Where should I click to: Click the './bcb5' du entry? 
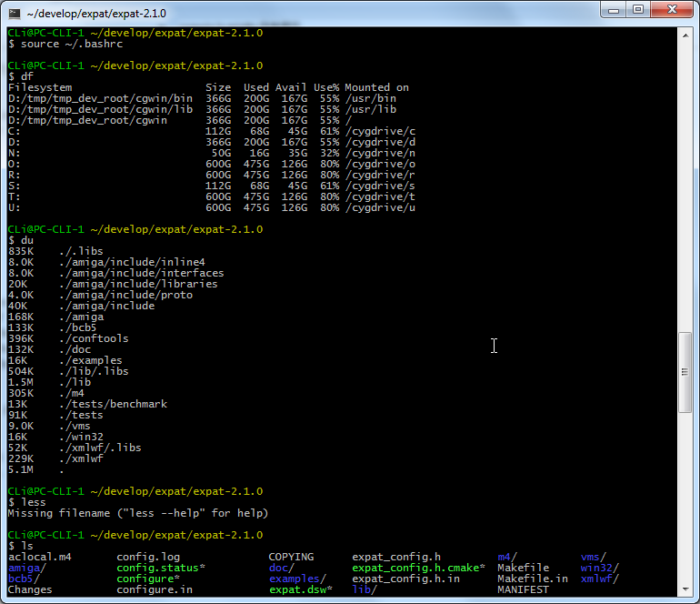pos(78,327)
